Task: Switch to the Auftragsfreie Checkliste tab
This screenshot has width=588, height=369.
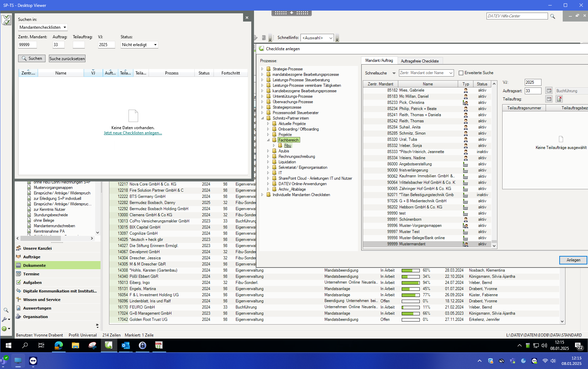Action: 419,61
